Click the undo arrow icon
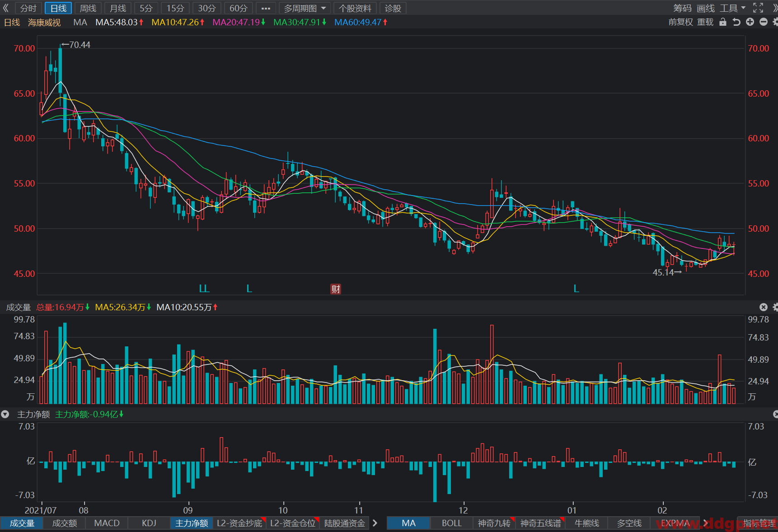Screen dimensions: 778x532 coord(736,22)
